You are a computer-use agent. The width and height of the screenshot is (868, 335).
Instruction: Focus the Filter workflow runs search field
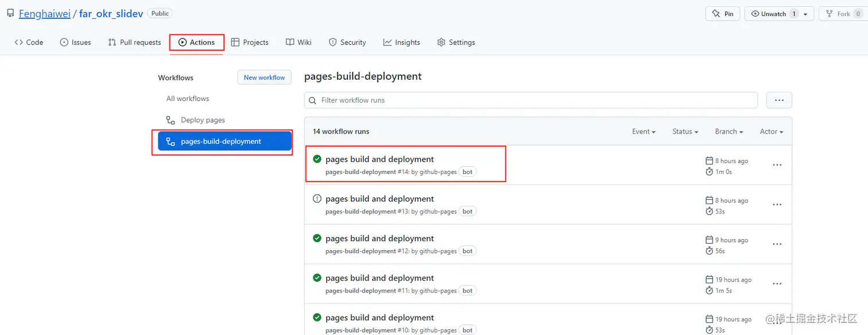point(531,100)
